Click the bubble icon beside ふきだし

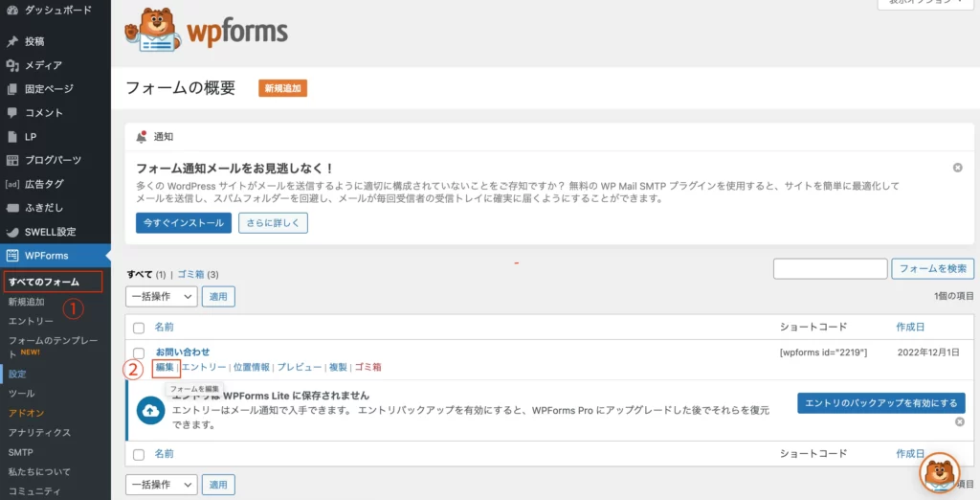[x=11, y=208]
